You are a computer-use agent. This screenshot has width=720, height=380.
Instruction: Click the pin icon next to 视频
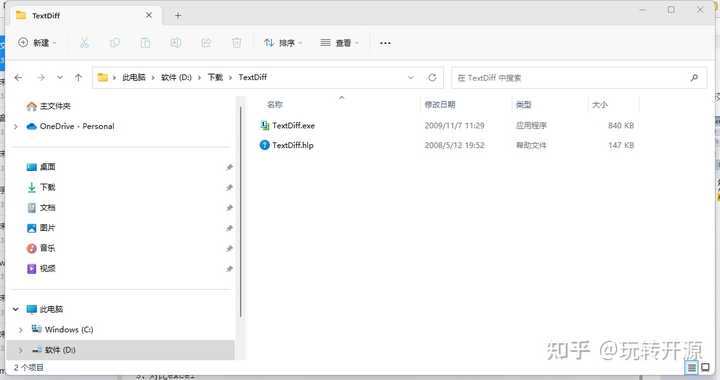[229, 268]
